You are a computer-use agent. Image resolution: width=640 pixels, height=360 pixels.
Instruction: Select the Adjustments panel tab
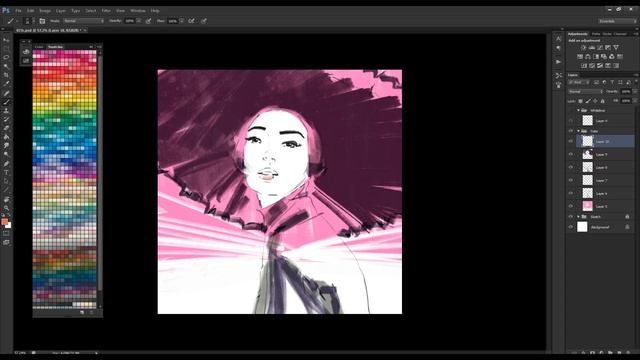tap(578, 34)
